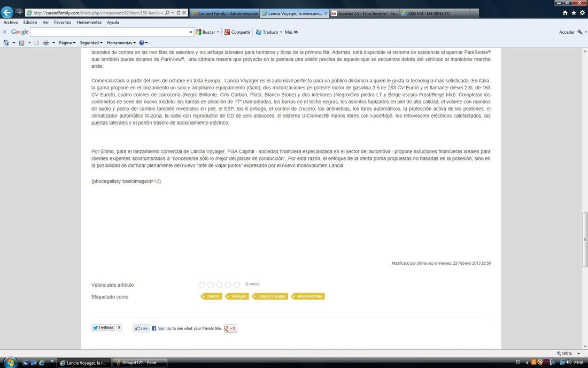Switch to Dibujo1121 - Paint taskbar button
Image resolution: width=588 pixels, height=368 pixels.
[140, 363]
